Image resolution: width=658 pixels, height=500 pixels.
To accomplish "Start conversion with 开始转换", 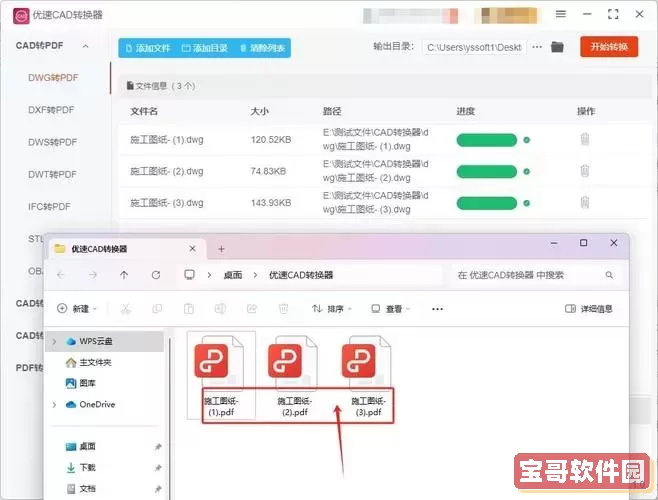I will (x=609, y=47).
